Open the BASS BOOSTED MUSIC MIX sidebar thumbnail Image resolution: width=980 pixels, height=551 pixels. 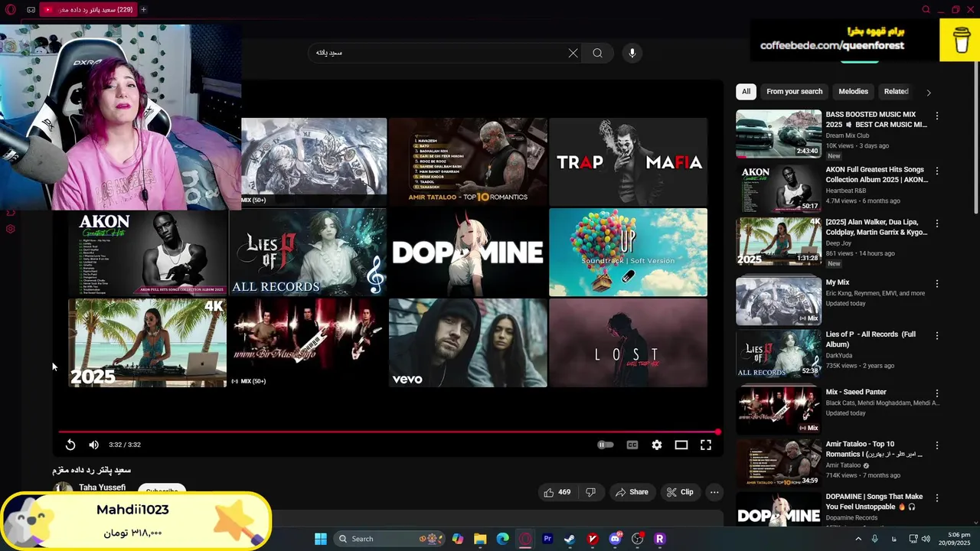(x=779, y=134)
